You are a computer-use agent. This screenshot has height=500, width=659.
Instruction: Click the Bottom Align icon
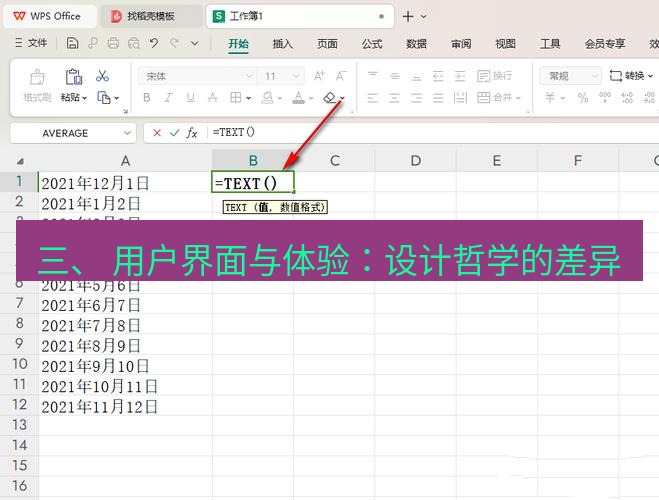click(416, 76)
